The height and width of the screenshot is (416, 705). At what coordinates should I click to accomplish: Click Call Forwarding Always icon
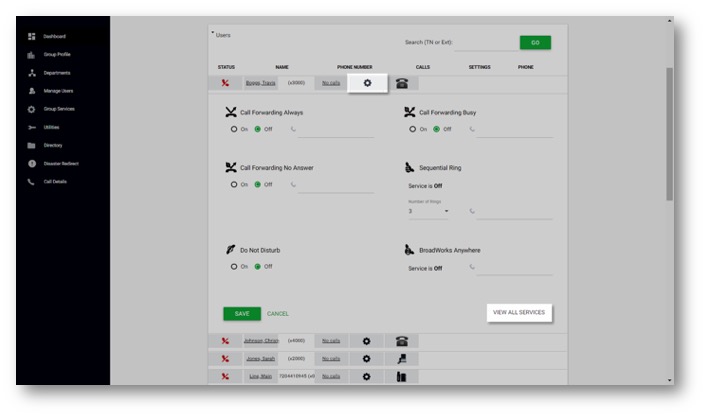pos(231,112)
